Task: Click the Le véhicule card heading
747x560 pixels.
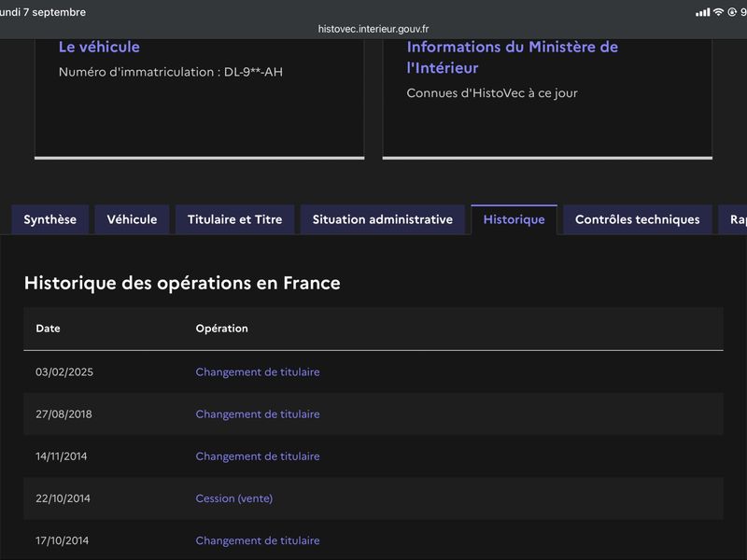Action: (99, 47)
